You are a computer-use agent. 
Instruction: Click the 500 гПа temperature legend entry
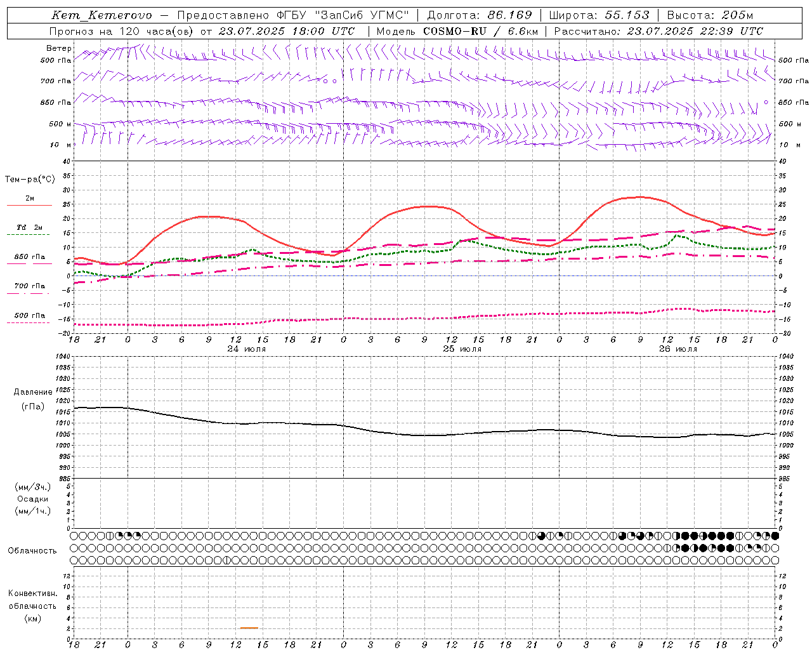tap(30, 315)
